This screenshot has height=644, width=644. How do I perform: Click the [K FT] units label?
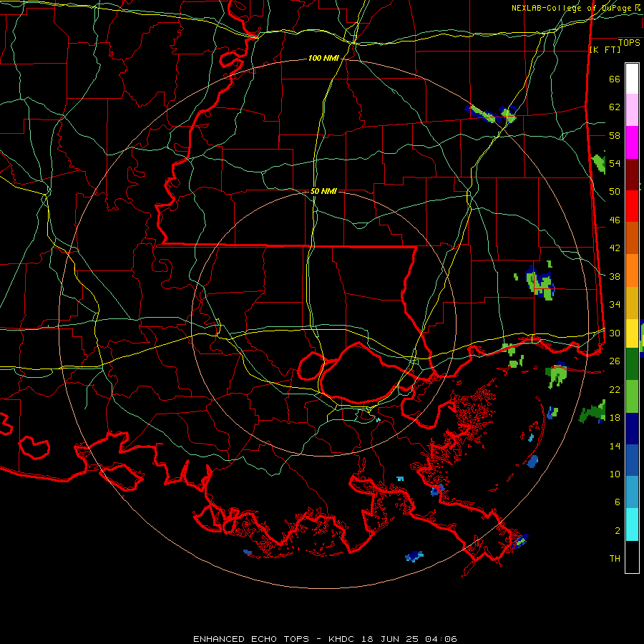(605, 49)
